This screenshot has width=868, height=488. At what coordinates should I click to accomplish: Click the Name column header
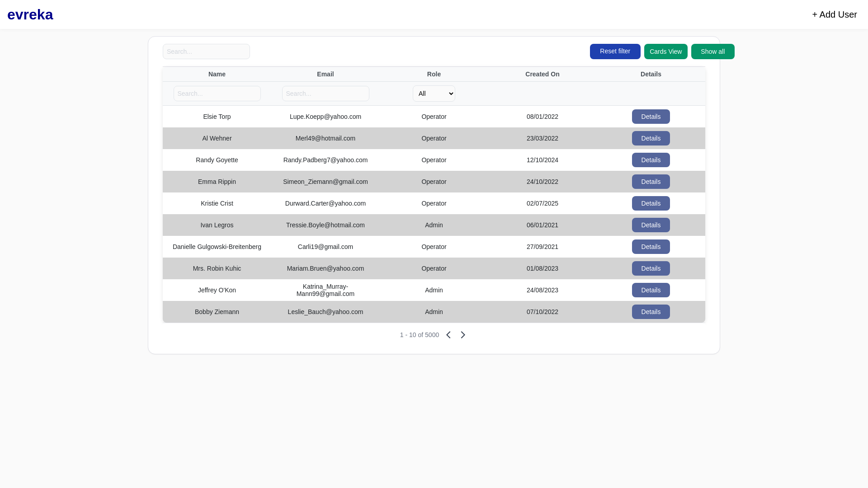[x=217, y=74]
